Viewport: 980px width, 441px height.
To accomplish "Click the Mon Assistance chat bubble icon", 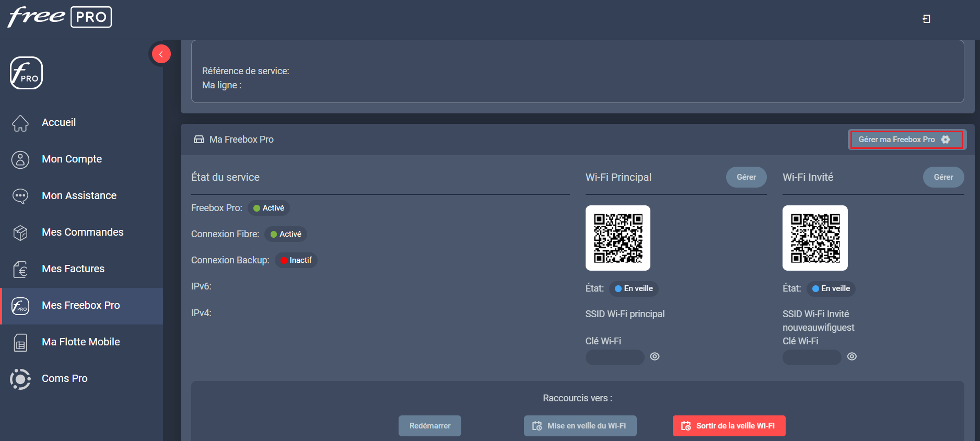I will point(20,196).
